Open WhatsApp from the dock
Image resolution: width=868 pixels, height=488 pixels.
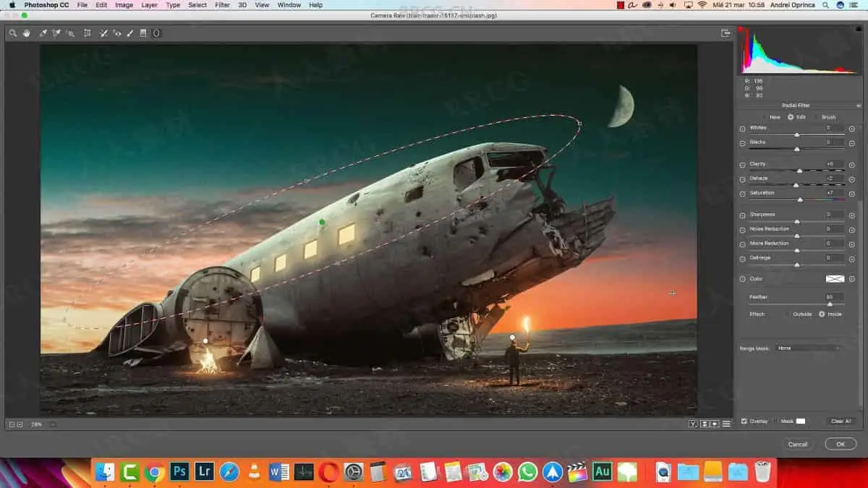(528, 472)
